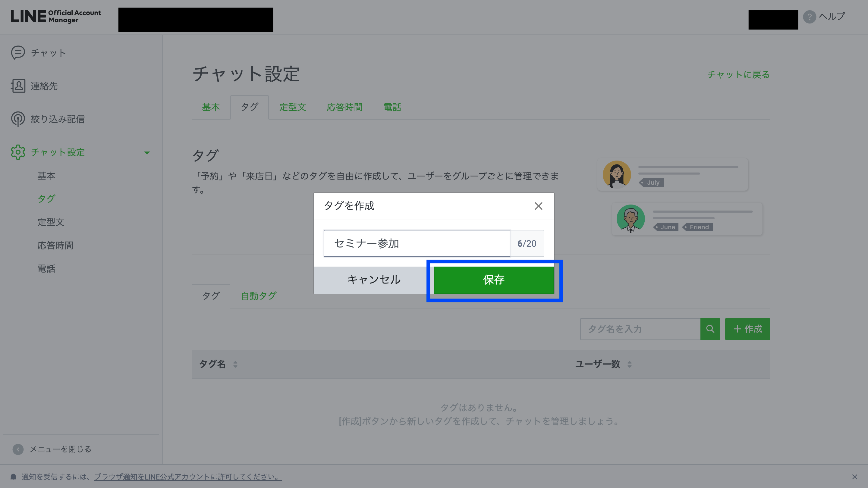The width and height of the screenshot is (868, 488).
Task: Collapse the チャット設定 sidebar dropdown arrow
Action: pos(147,152)
